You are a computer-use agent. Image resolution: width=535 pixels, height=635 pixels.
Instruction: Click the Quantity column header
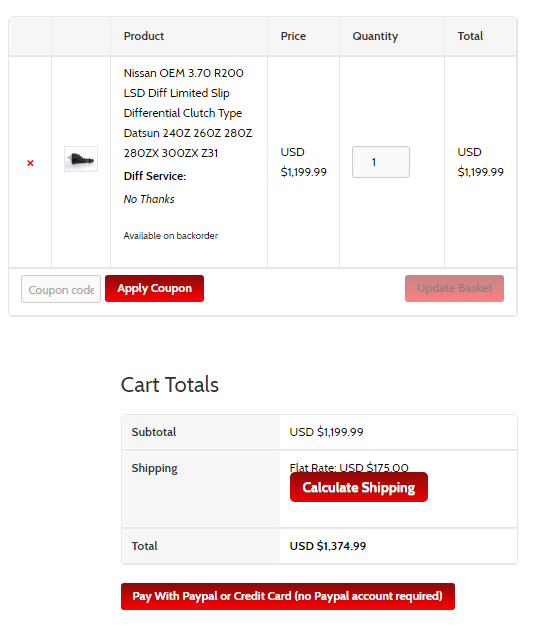coord(375,36)
